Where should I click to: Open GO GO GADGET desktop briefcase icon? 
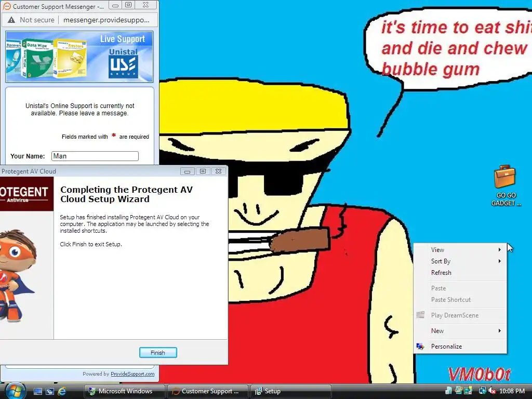point(505,185)
